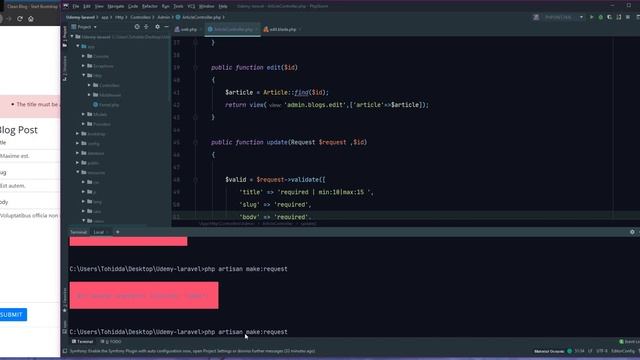640x360 pixels.
Task: Collapse the app folder in the tree
Action: coord(78,47)
